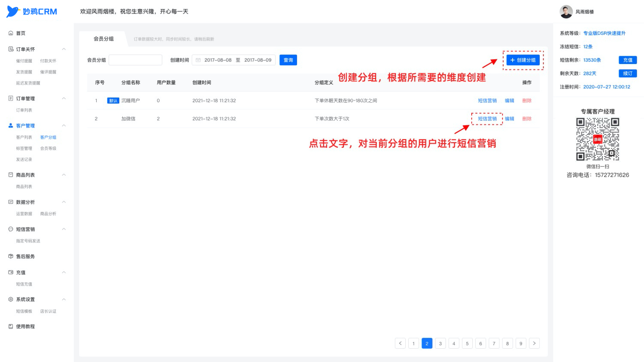
Task: Click the calendar icon in date range
Action: coord(198,60)
